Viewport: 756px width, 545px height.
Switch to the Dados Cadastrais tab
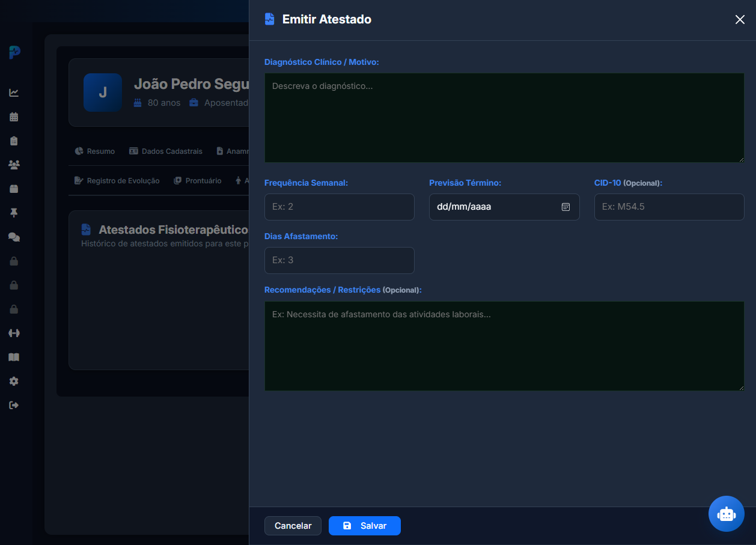coord(166,151)
